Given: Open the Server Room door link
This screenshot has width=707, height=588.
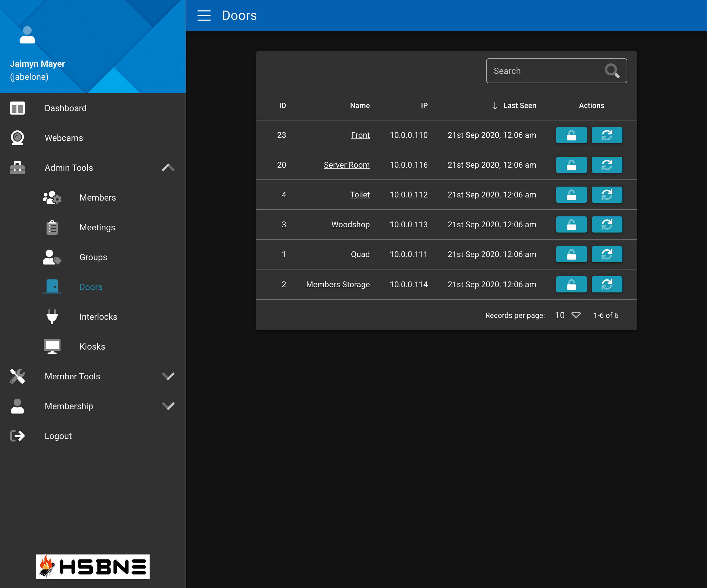Looking at the screenshot, I should [x=346, y=165].
